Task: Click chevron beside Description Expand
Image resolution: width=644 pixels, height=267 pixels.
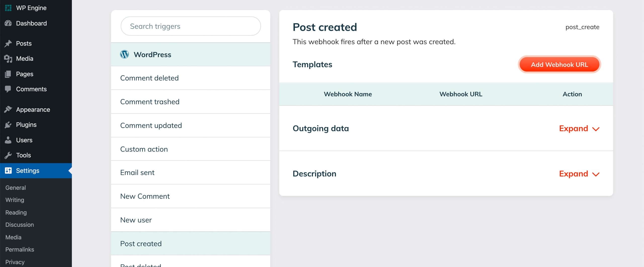Action: 596,174
